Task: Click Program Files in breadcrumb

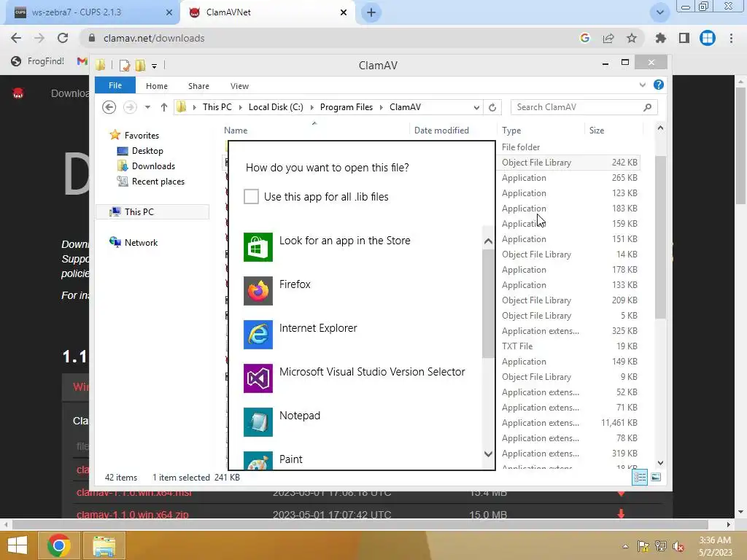Action: 347,107
